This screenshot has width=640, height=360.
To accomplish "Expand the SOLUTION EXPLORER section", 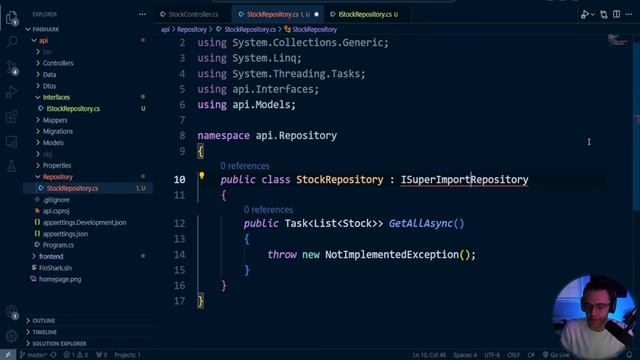I will 59,344.
